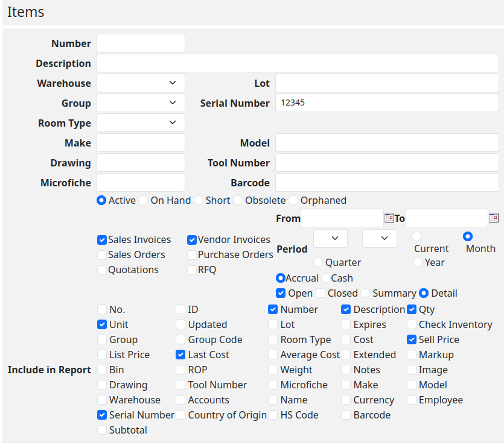This screenshot has height=445, width=504.
Task: Click inside the Serial Number field
Action: [386, 103]
